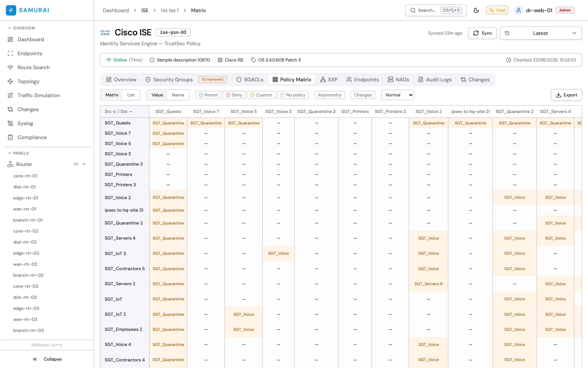The height and width of the screenshot is (368, 588).
Task: Click the Ho Ise 1 breadcrumb
Action: 170,10
